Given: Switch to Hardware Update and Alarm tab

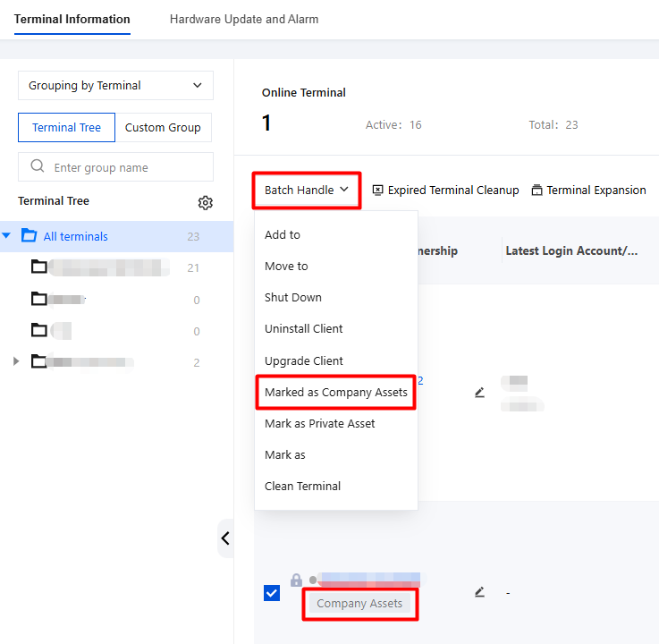Looking at the screenshot, I should 244,20.
